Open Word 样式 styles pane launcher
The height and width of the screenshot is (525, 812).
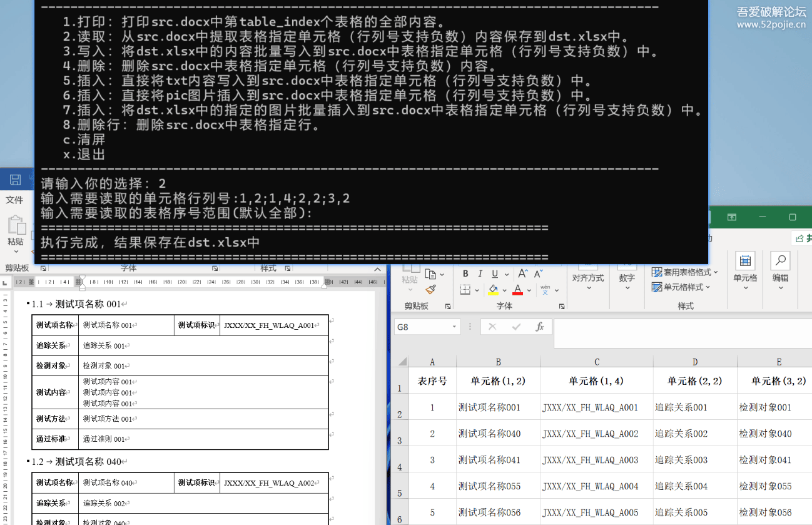(x=287, y=268)
